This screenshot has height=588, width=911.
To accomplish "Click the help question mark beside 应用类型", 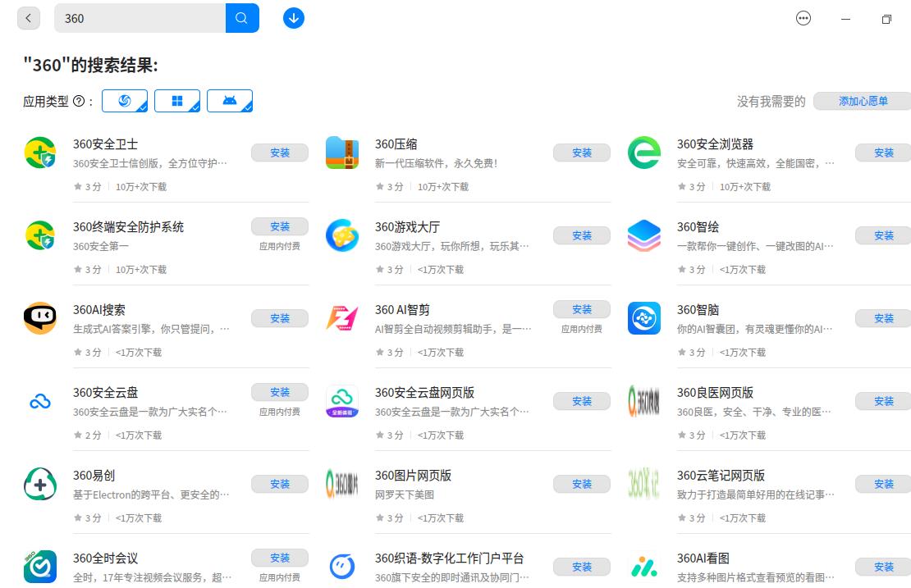I will 79,101.
